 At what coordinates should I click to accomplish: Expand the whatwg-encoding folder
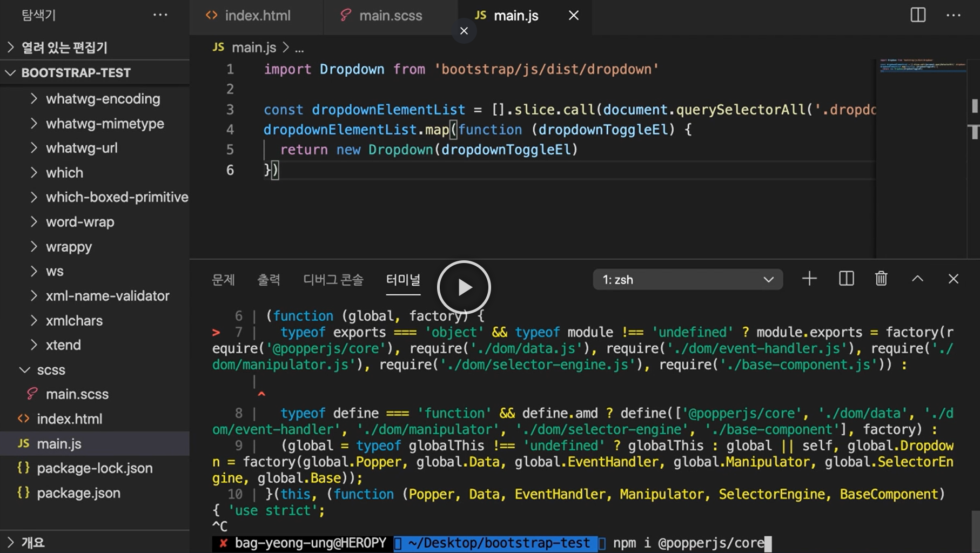[x=95, y=99]
